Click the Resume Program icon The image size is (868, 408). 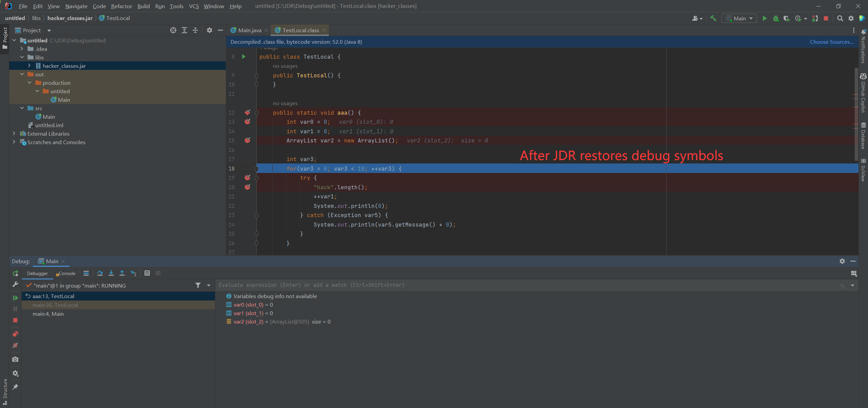point(15,298)
